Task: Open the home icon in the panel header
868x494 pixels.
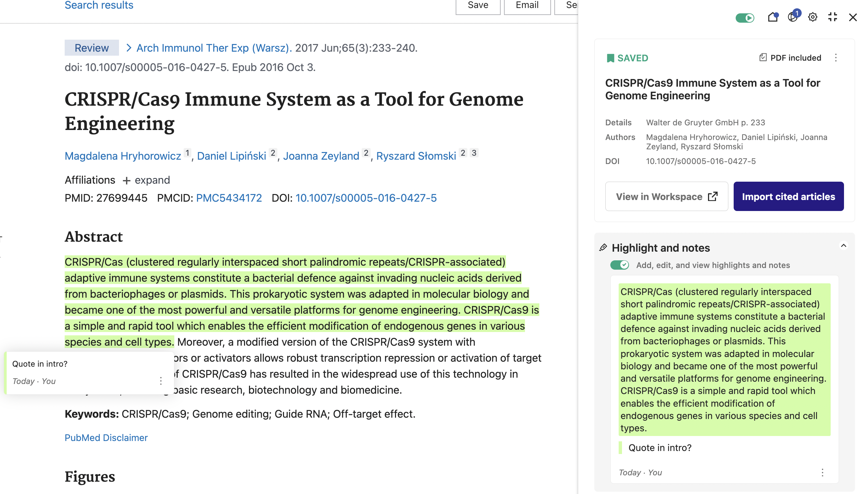Action: (x=773, y=17)
